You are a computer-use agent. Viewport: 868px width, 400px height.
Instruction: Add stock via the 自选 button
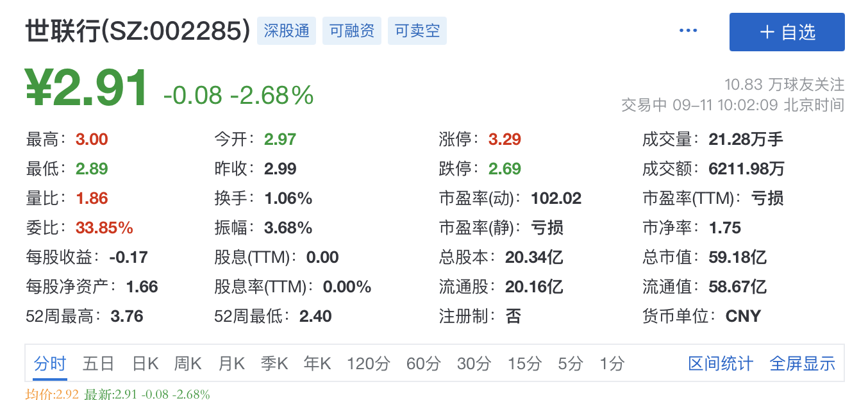coord(787,32)
